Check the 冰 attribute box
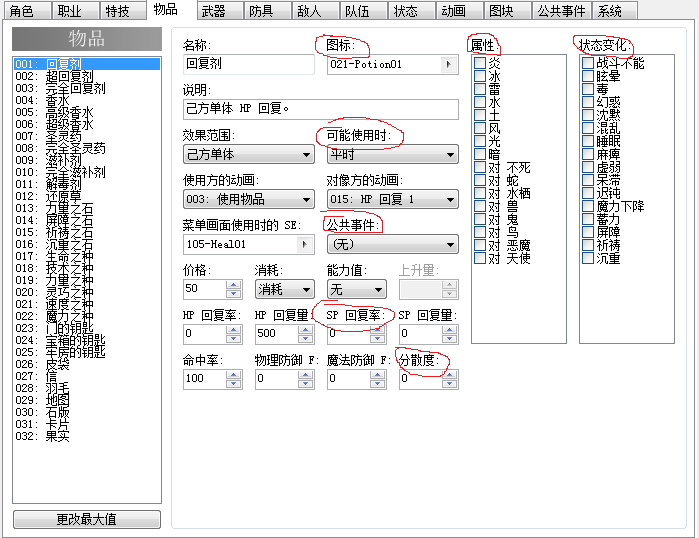Screen dimensions: 699x538 [480, 76]
